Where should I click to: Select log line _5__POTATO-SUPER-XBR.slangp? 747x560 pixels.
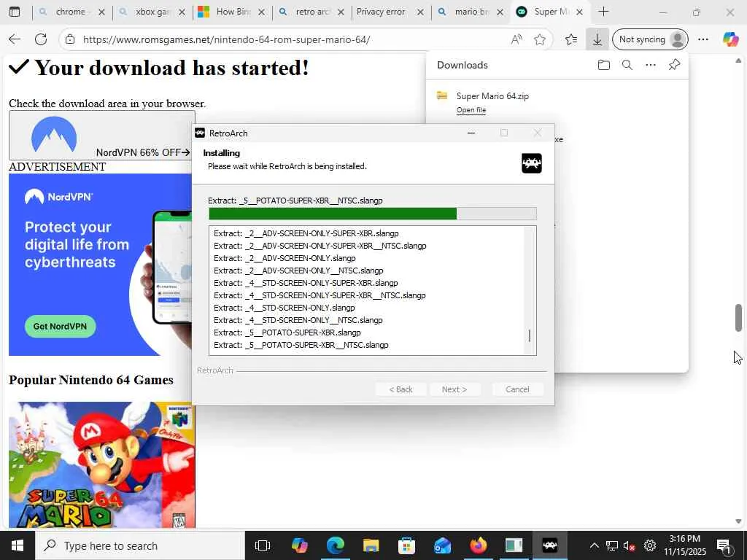point(287,332)
